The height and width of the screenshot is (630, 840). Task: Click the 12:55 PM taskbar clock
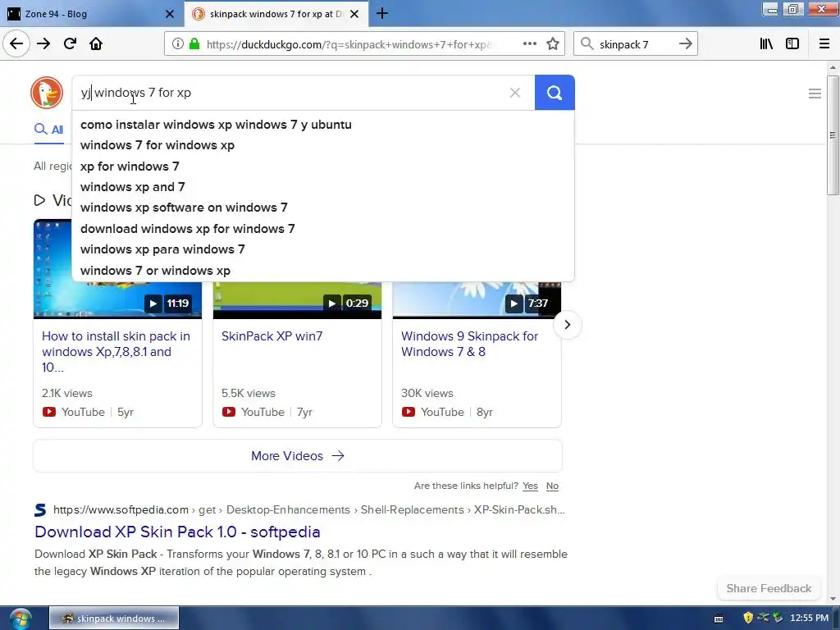click(809, 619)
